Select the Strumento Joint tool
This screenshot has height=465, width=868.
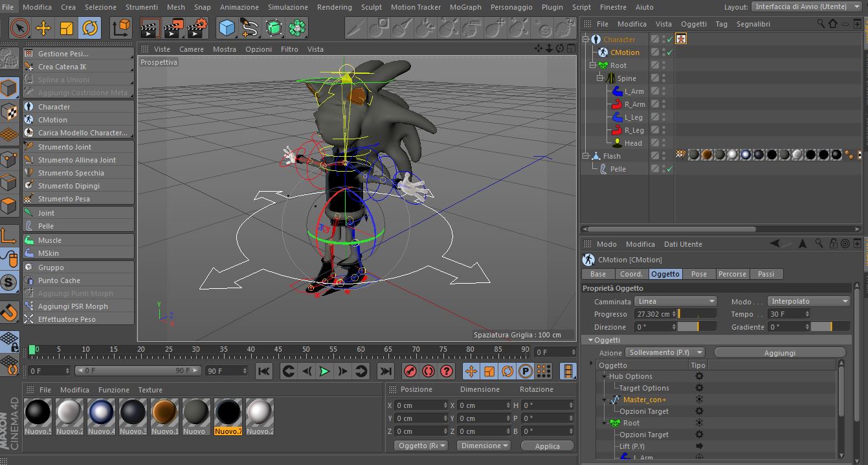pos(64,147)
